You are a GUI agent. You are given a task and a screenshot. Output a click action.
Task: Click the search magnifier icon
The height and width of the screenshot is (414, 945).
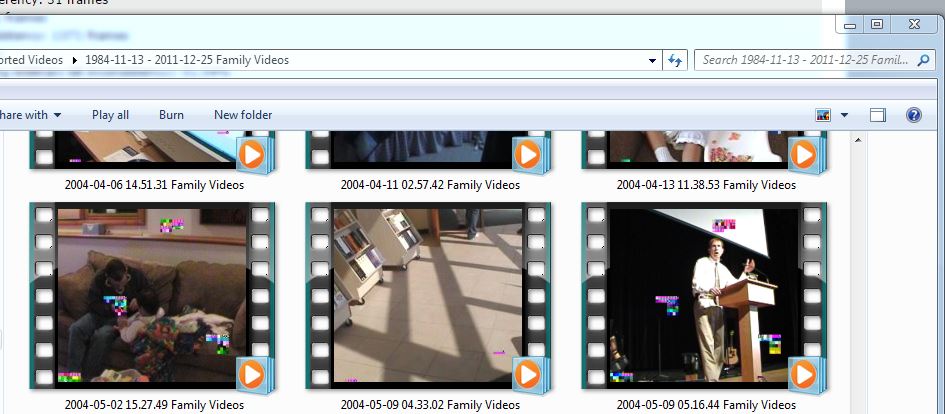click(x=923, y=60)
